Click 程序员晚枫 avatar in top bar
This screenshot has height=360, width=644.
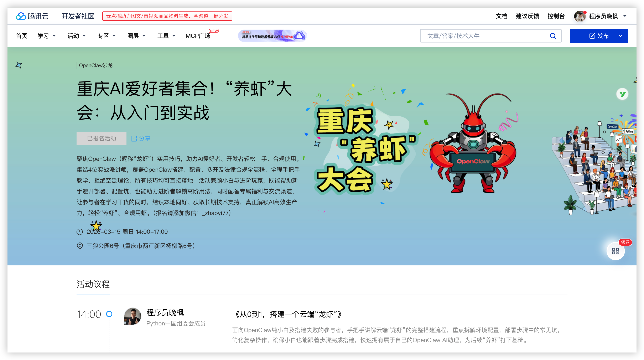tap(580, 16)
